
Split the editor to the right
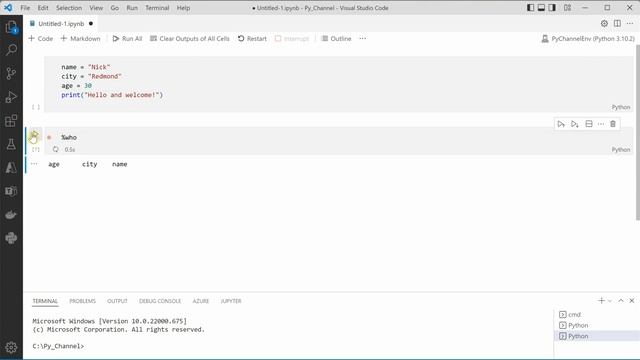click(617, 24)
